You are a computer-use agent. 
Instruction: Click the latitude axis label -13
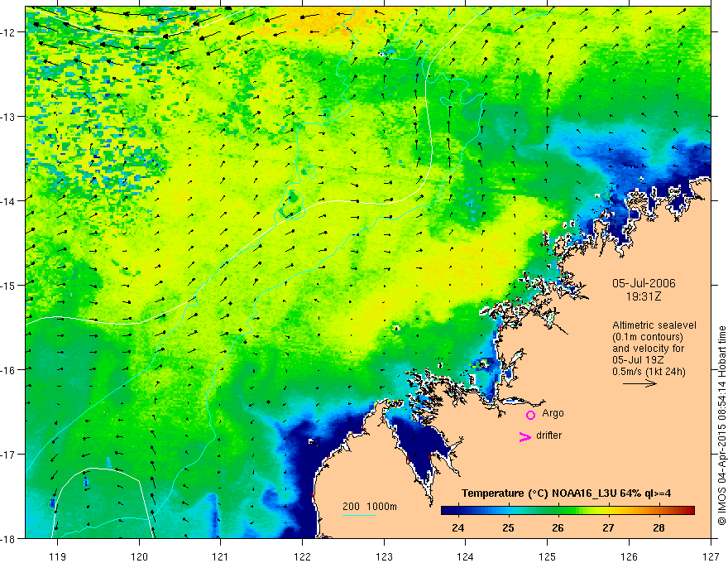[x=9, y=117]
